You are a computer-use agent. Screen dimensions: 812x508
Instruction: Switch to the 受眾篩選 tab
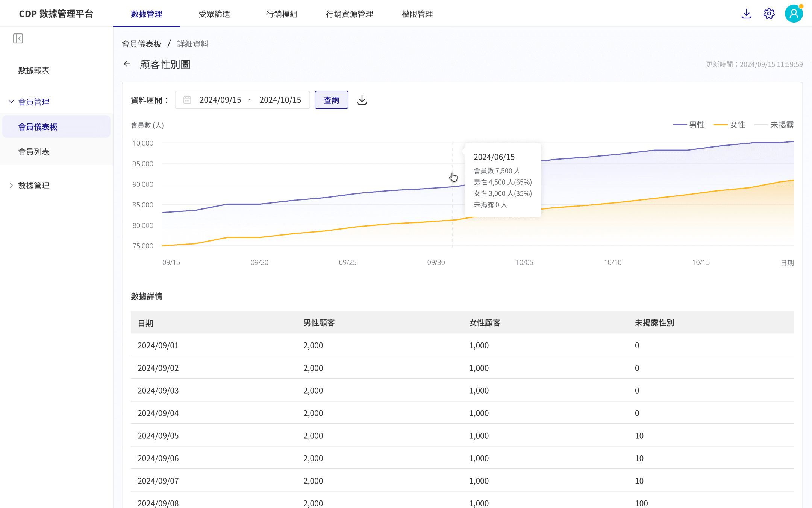coord(214,14)
